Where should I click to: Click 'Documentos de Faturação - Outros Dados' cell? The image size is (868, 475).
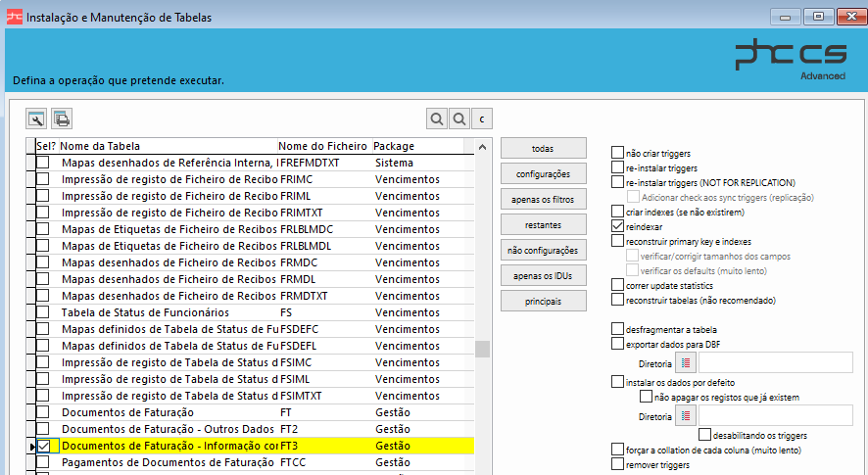tap(168, 429)
